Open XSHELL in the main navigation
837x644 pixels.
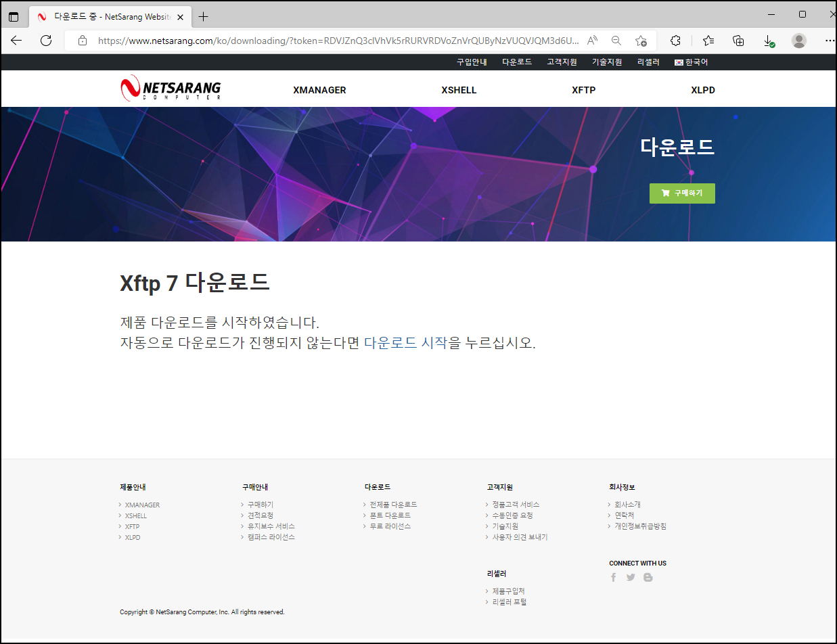click(x=459, y=90)
